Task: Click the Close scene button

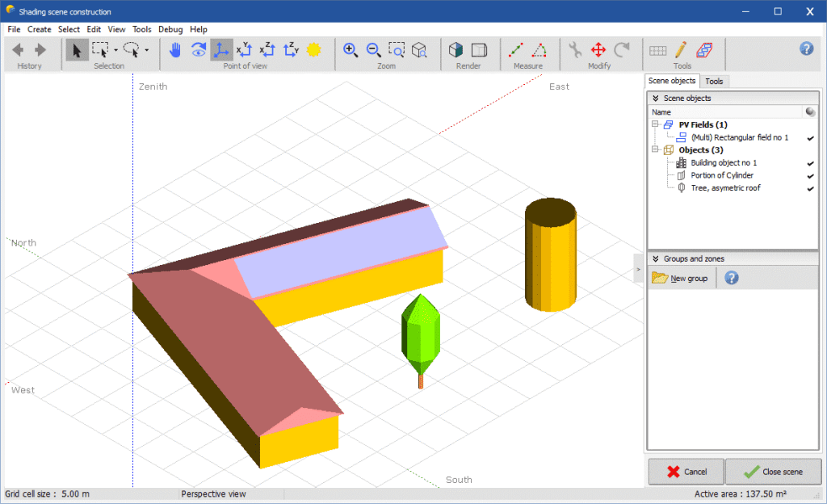Action: pos(773,472)
